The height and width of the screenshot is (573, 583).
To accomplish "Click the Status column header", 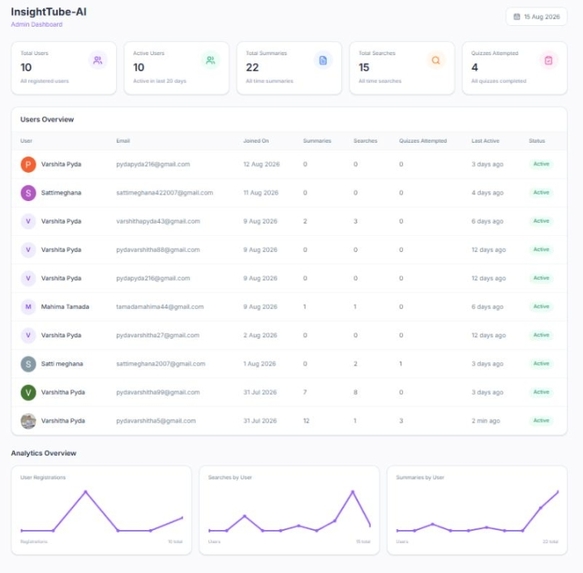I will click(537, 141).
